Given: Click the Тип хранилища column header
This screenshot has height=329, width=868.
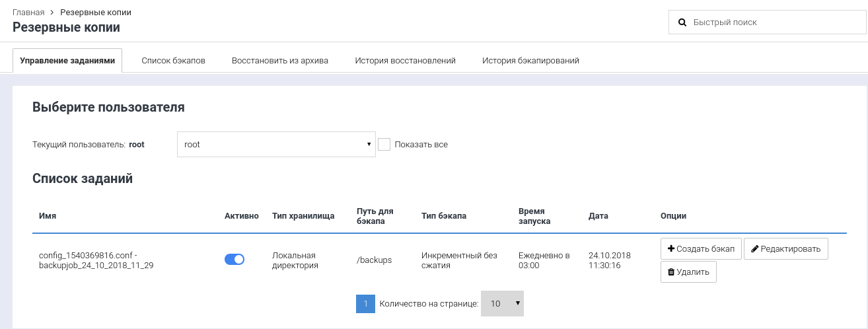Looking at the screenshot, I should coord(303,215).
